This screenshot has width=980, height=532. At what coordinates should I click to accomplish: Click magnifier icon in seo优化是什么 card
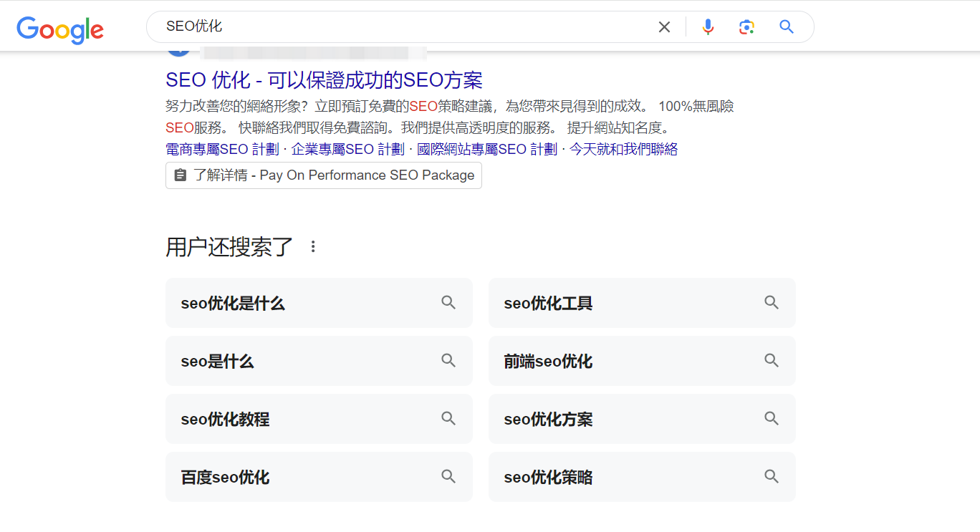448,302
